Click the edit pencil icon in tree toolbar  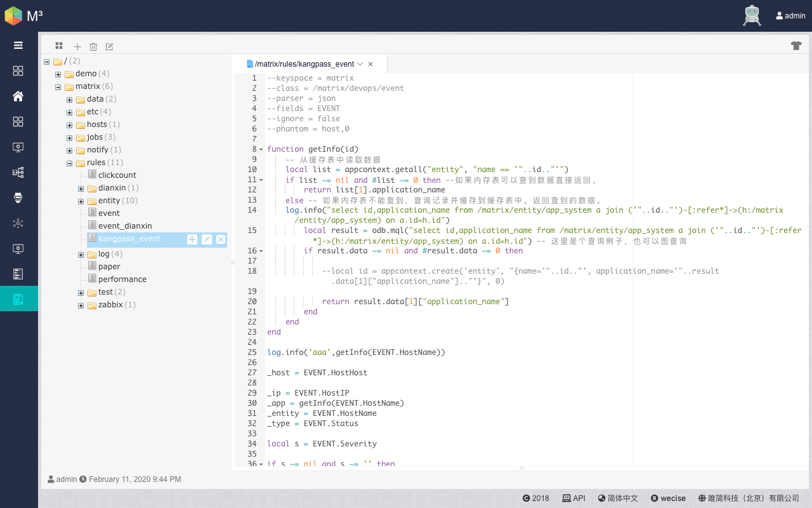[x=109, y=46]
